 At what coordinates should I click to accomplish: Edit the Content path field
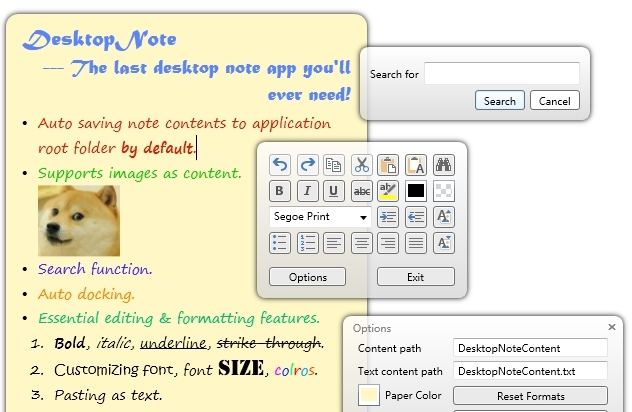pos(530,348)
